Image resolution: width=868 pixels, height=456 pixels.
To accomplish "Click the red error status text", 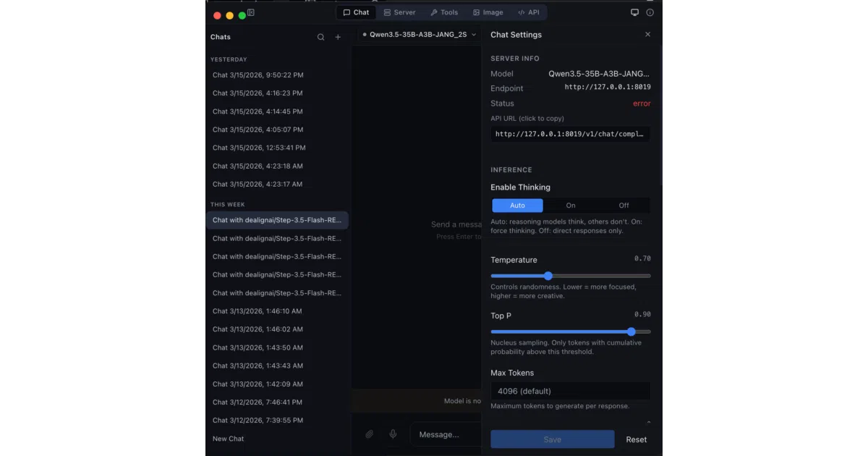I will (642, 104).
